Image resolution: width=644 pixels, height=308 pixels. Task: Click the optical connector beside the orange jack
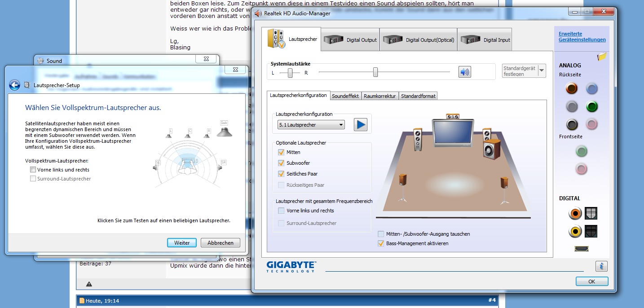[591, 213]
